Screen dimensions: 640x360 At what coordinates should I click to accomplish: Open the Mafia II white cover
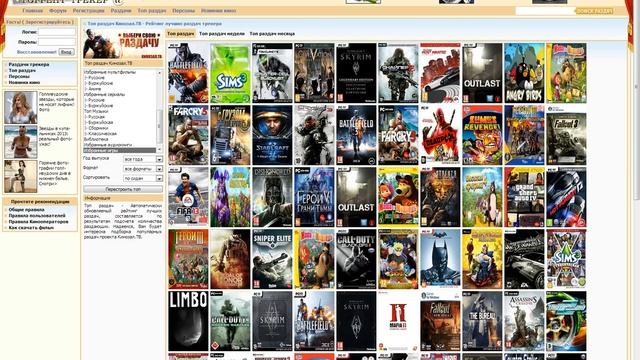point(398,321)
